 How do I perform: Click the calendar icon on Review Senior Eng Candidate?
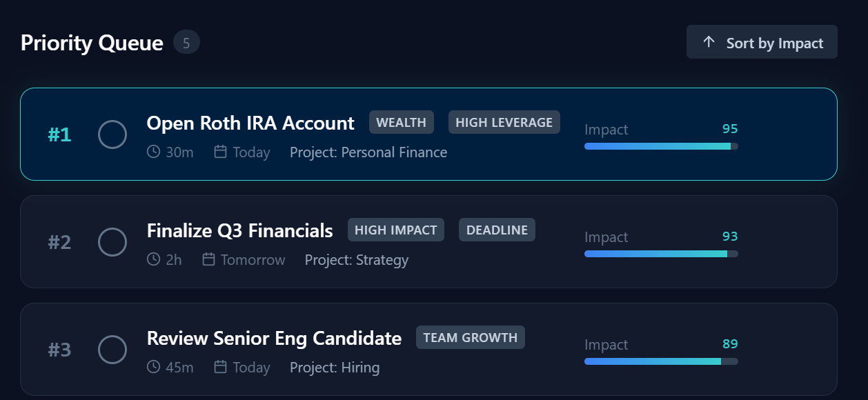[x=221, y=367]
